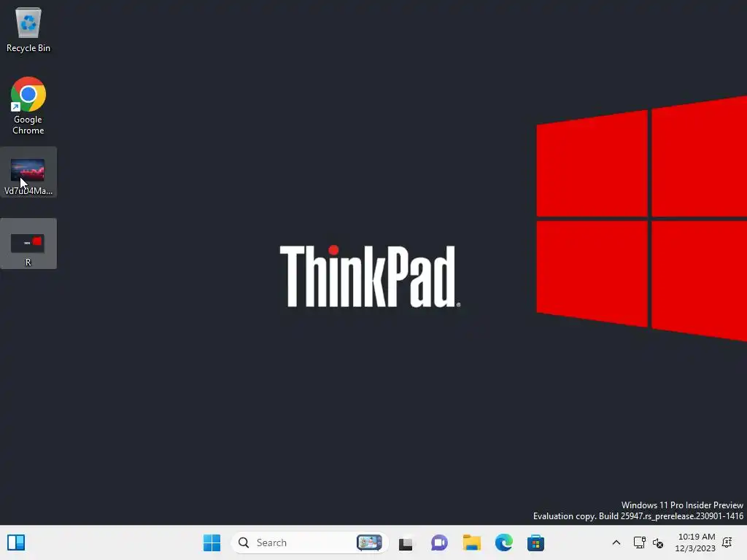The height and width of the screenshot is (560, 747).
Task: Open network status tray icon
Action: point(639,542)
